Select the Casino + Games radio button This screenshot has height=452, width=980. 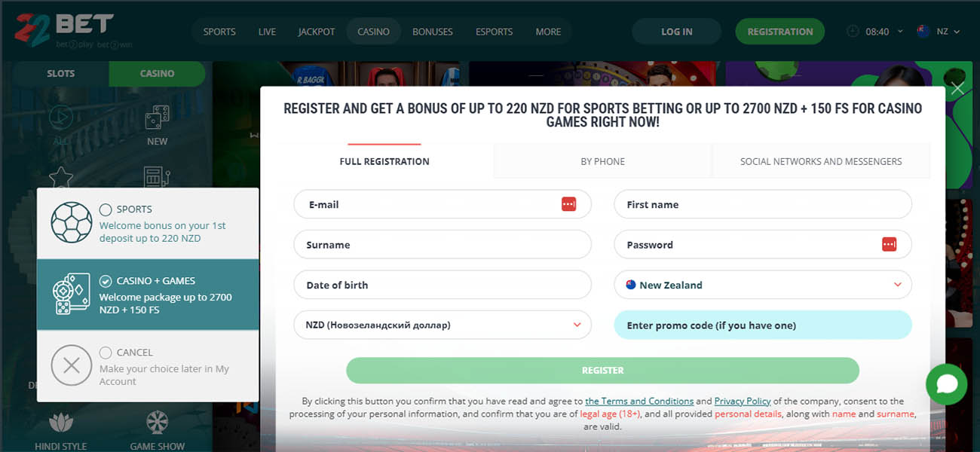click(106, 281)
